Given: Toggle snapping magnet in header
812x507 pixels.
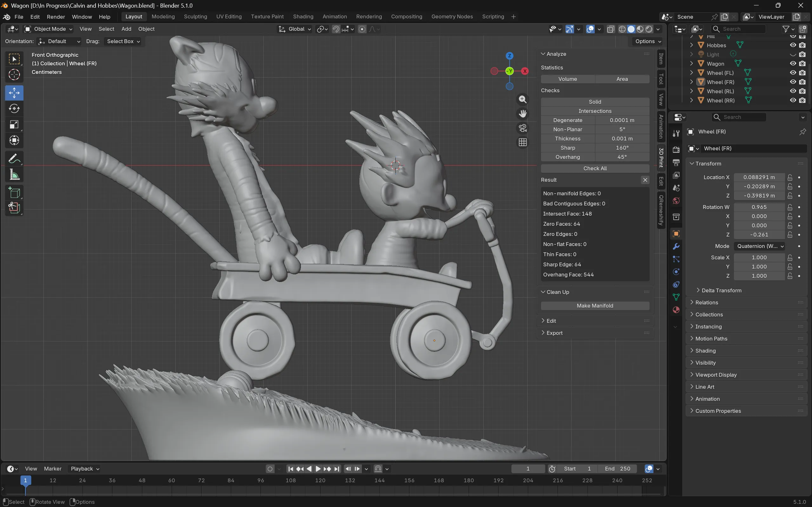Looking at the screenshot, I should 336,29.
